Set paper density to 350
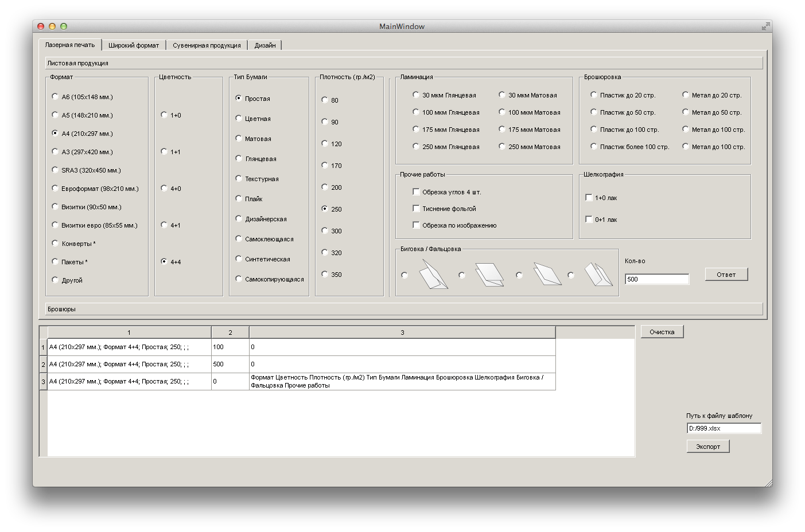Viewport: 805px width, 532px height. (x=332, y=275)
